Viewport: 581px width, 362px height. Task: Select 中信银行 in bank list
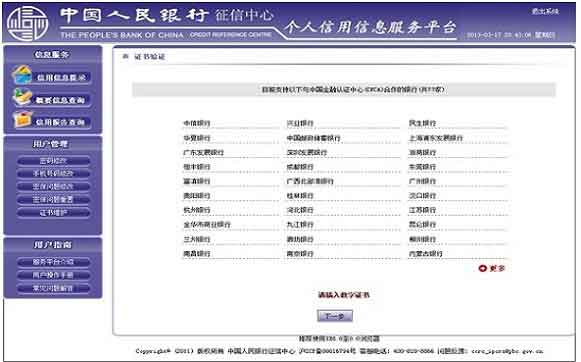pyautogui.click(x=197, y=123)
